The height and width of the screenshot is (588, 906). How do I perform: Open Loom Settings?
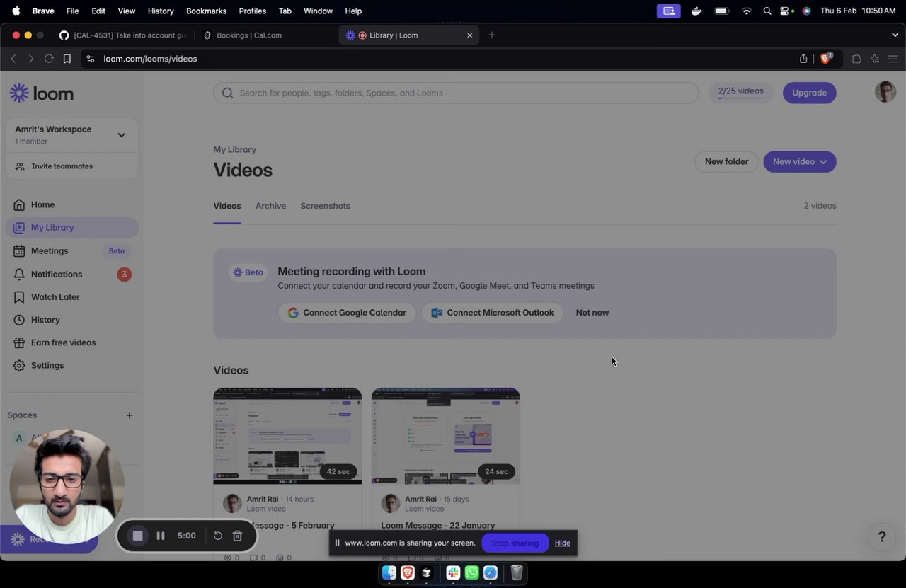[x=47, y=365]
